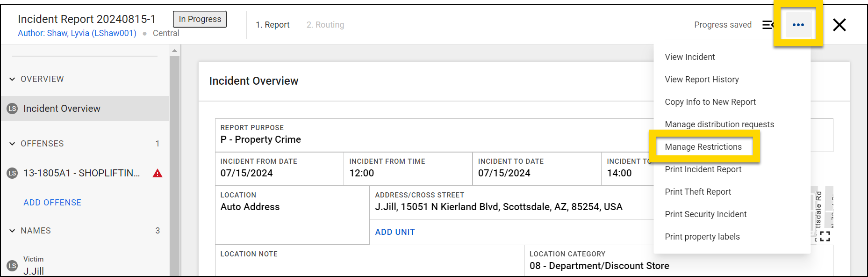Collapse the NAMES section
The image size is (868, 277).
[12, 231]
